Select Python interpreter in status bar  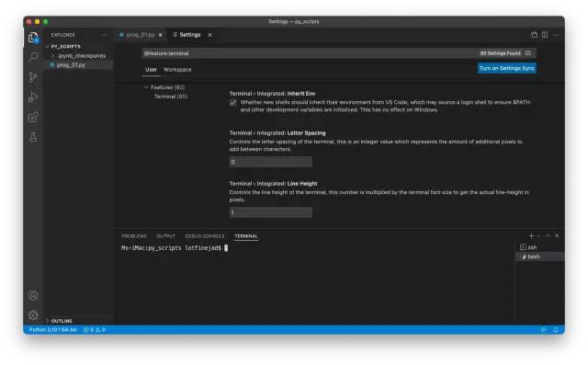53,330
